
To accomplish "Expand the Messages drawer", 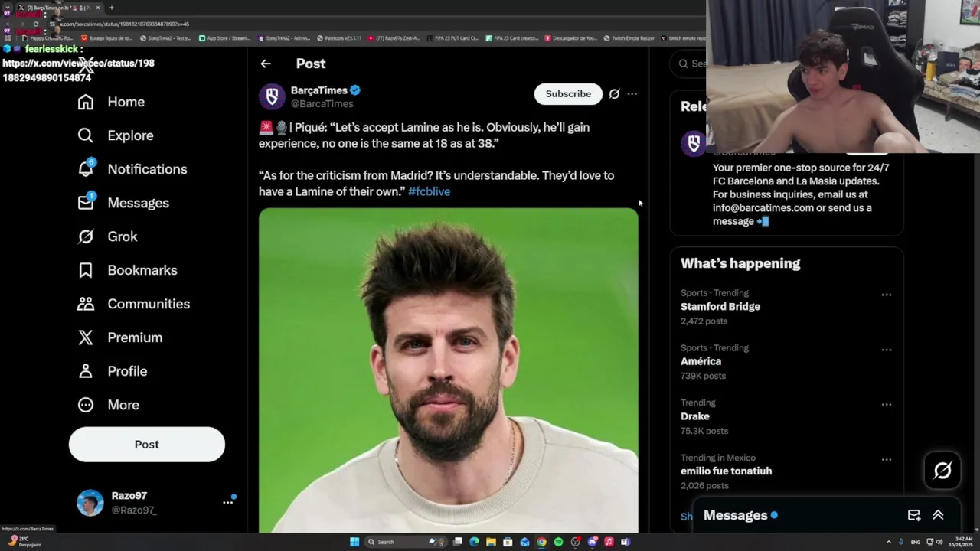I will (x=938, y=516).
